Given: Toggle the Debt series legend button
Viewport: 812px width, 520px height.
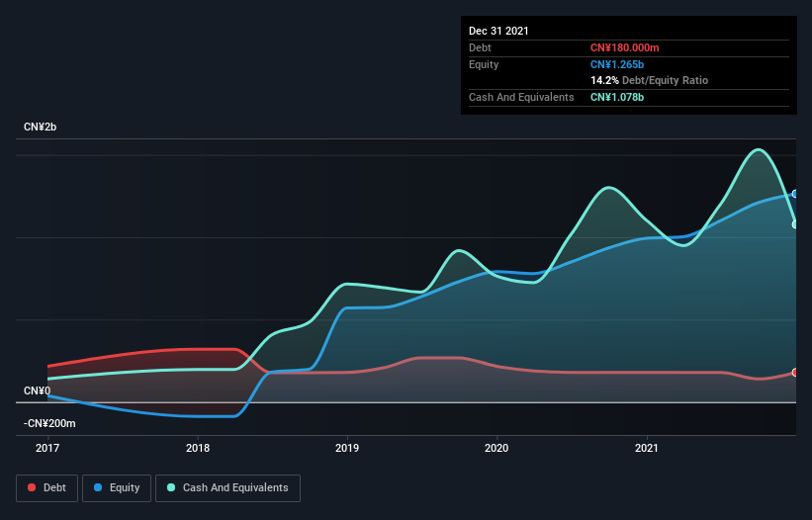Looking at the screenshot, I should pos(46,488).
